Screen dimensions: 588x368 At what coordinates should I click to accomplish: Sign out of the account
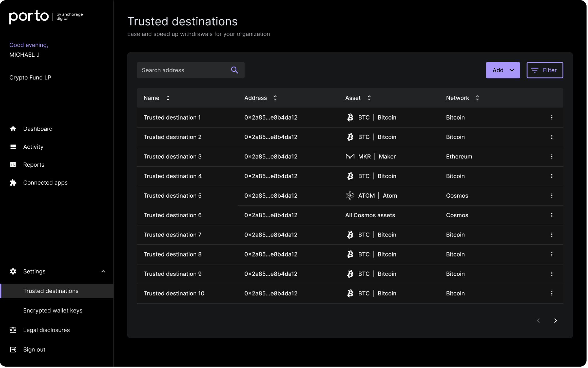[34, 350]
